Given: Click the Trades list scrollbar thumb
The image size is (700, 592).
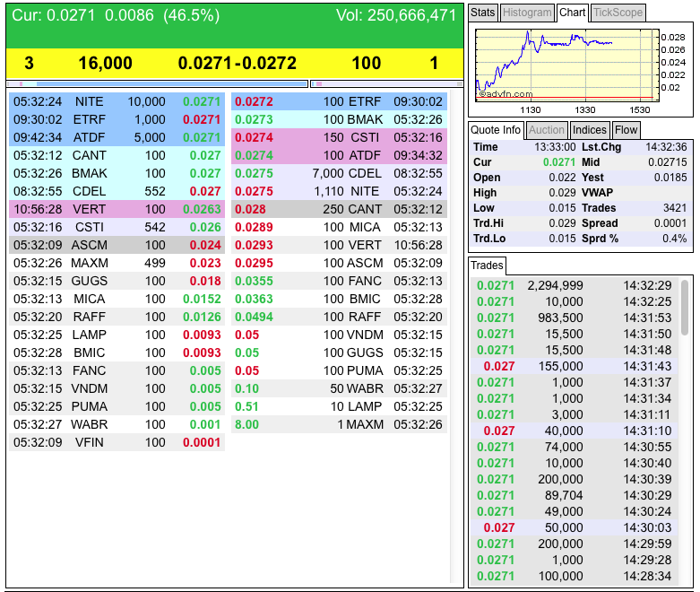Looking at the screenshot, I should point(685,308).
